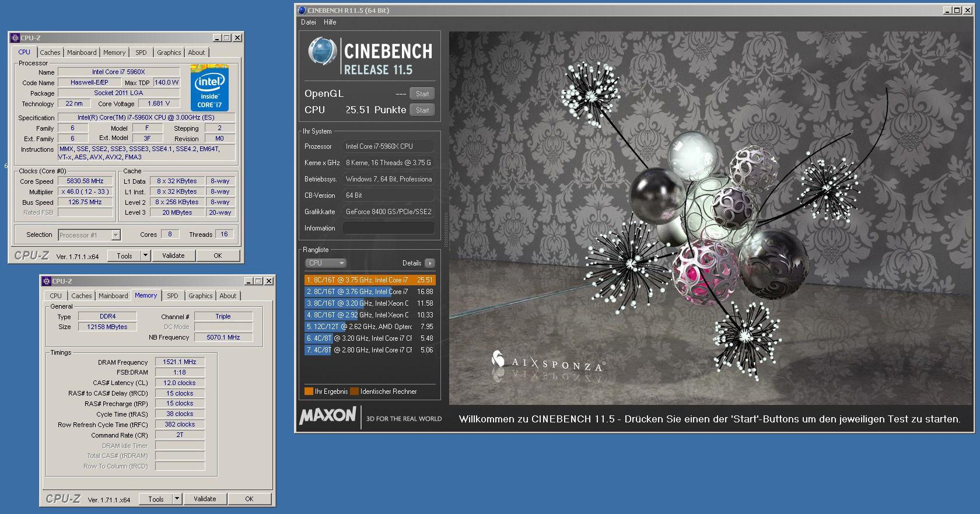This screenshot has width=980, height=514.
Task: Click the Cinebench globe logo
Action: (x=323, y=52)
